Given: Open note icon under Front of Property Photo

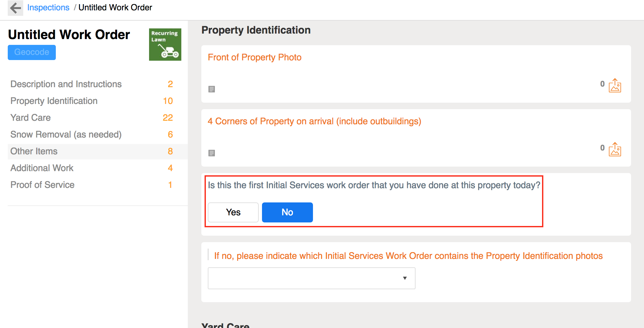Looking at the screenshot, I should pyautogui.click(x=212, y=89).
